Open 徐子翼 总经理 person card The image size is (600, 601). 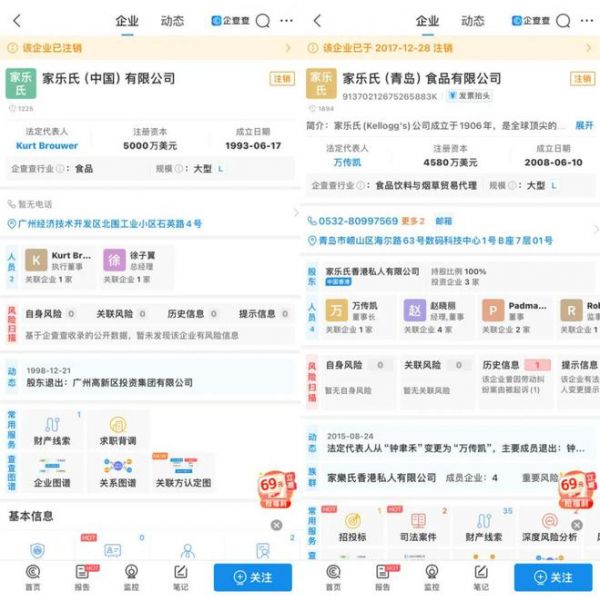(x=137, y=267)
